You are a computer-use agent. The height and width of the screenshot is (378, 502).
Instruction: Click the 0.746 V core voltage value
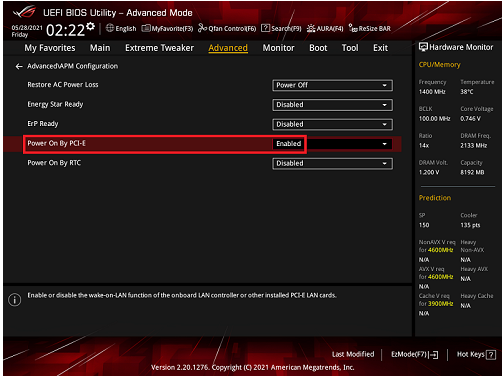click(470, 119)
